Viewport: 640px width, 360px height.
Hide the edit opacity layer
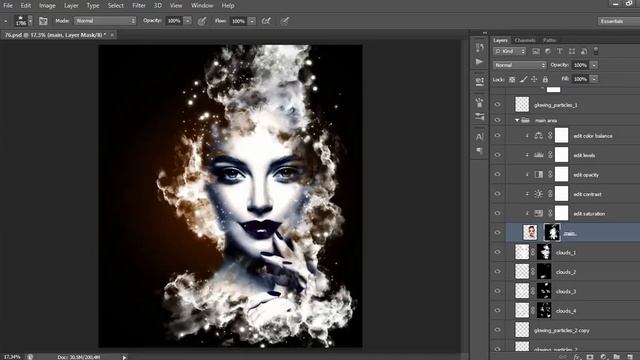(498, 174)
